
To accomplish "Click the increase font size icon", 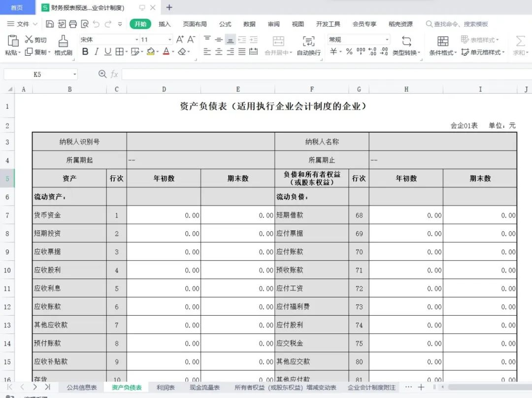I will [180, 39].
